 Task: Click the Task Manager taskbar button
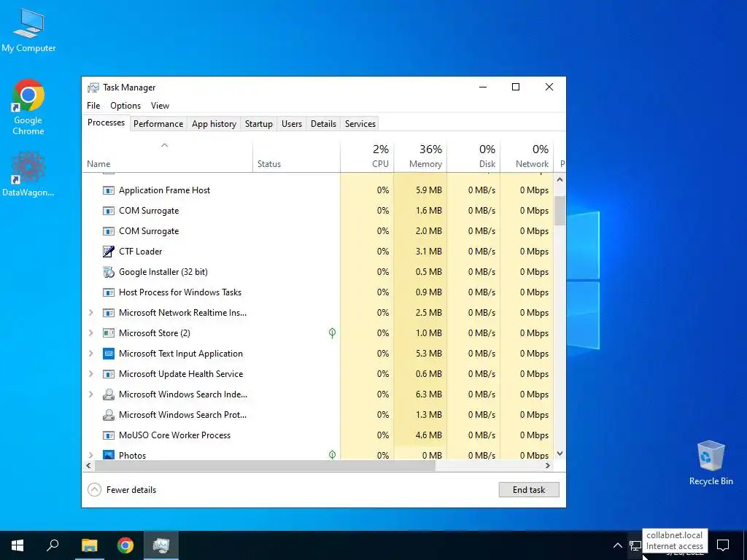coord(161,545)
